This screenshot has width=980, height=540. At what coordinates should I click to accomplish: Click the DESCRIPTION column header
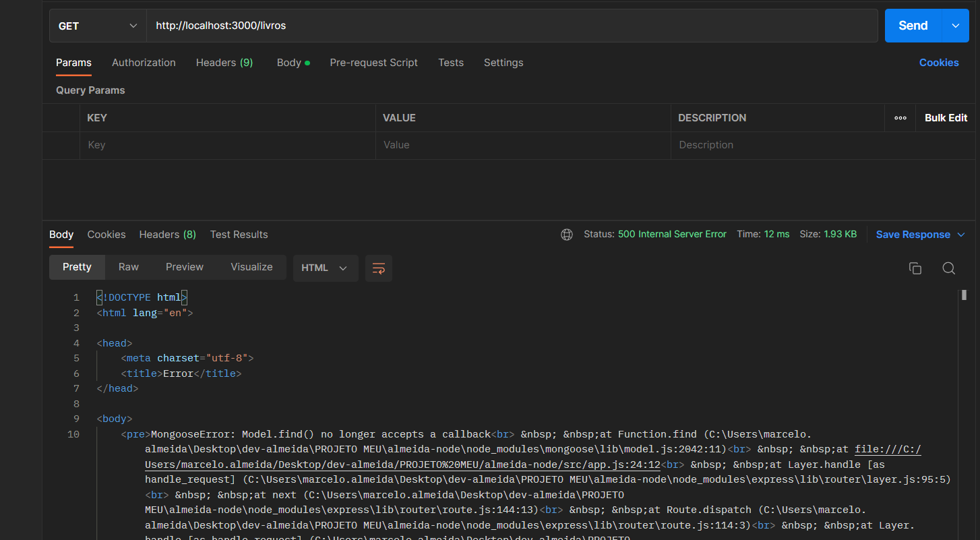[x=712, y=118]
